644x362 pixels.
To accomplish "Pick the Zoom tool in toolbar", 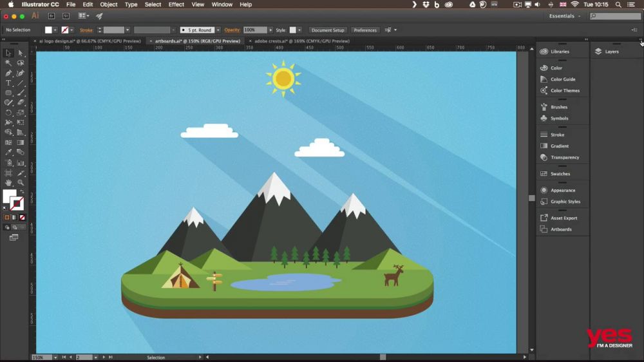I will [21, 183].
